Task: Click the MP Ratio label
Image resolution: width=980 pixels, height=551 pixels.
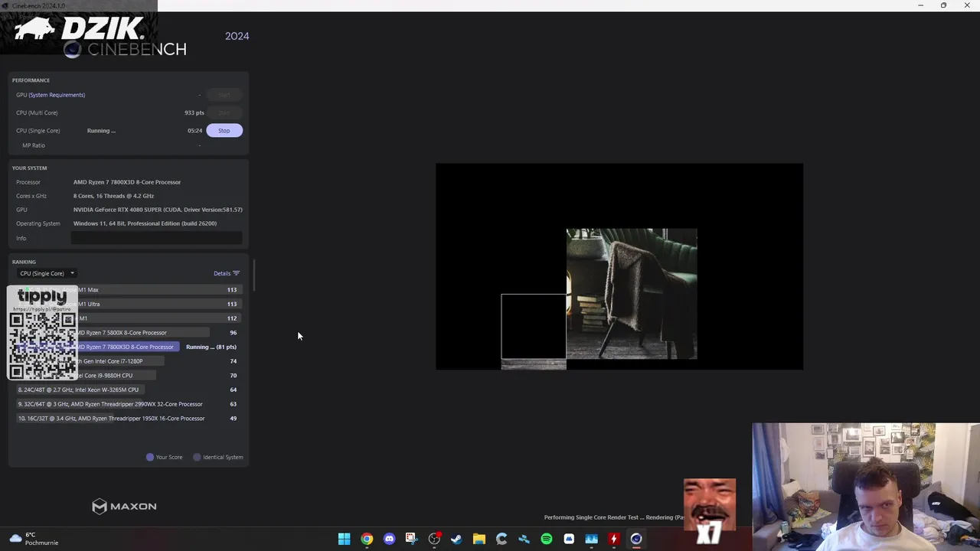Action: pyautogui.click(x=34, y=145)
